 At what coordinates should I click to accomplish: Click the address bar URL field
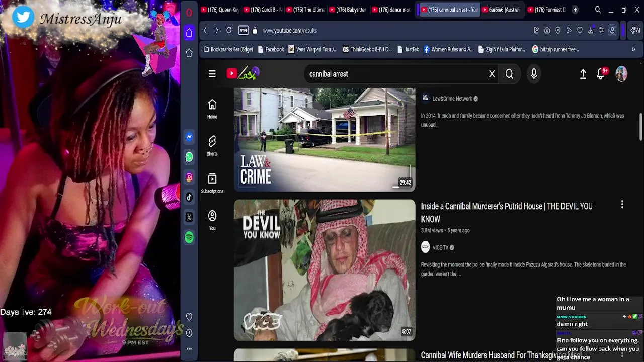coord(392,30)
